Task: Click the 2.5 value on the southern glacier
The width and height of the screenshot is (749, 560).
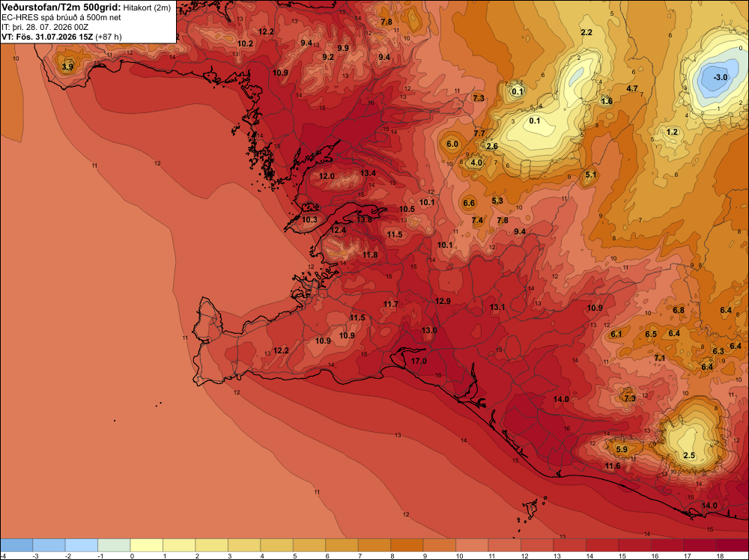Action: (x=689, y=455)
